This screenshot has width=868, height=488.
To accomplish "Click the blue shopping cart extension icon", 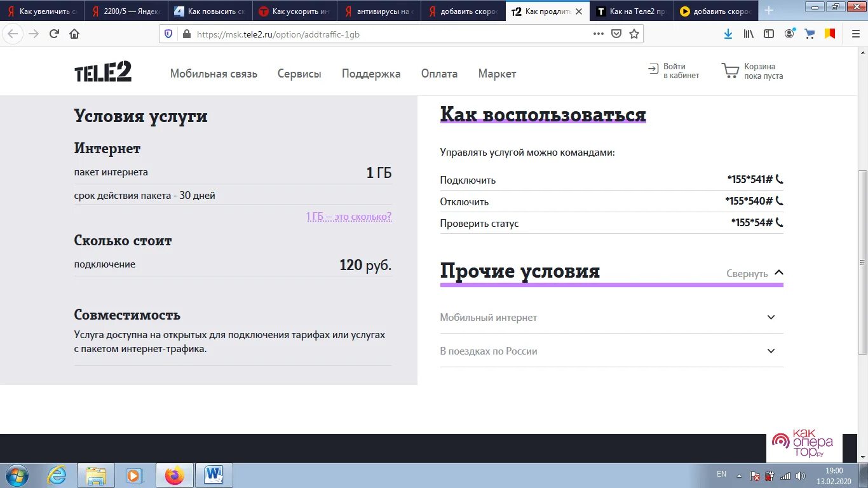I will pyautogui.click(x=810, y=34).
